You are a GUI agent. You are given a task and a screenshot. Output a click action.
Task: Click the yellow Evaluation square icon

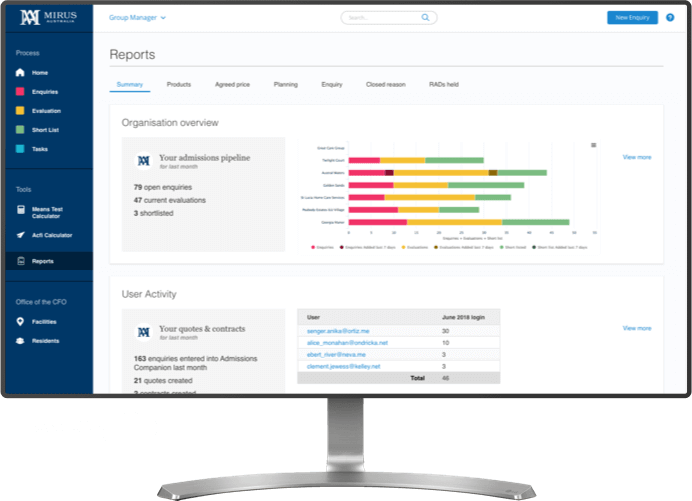20,110
